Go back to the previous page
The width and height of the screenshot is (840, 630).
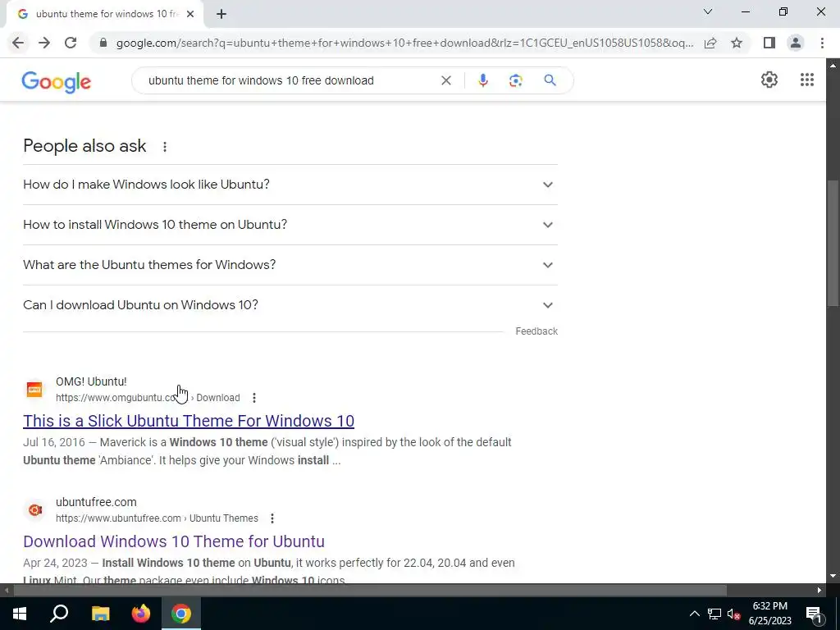[x=18, y=43]
